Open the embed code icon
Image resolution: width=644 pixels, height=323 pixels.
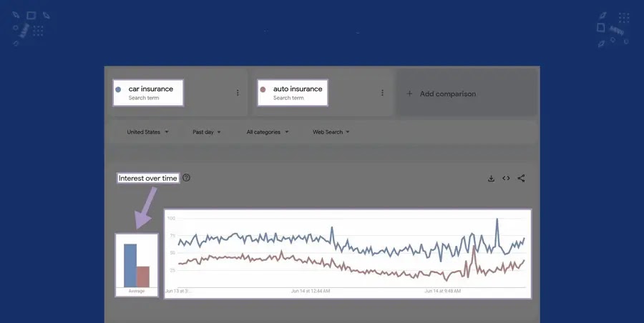506,178
